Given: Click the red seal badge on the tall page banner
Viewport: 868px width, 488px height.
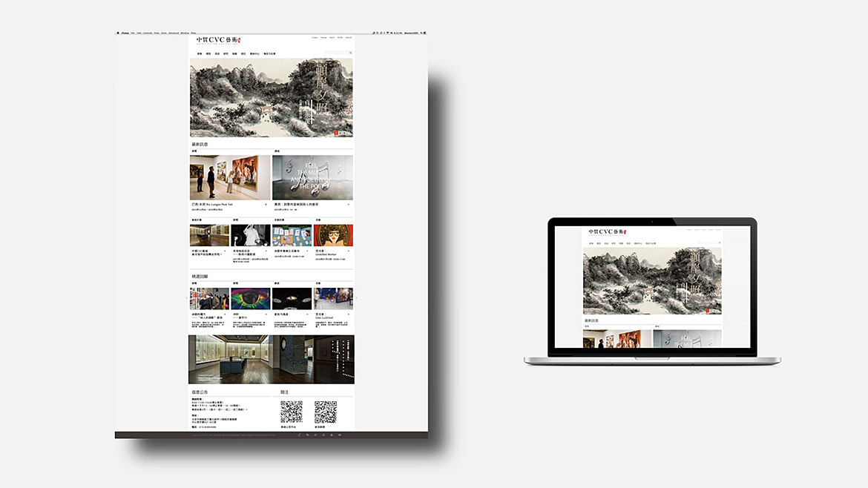Looking at the screenshot, I should 336,133.
